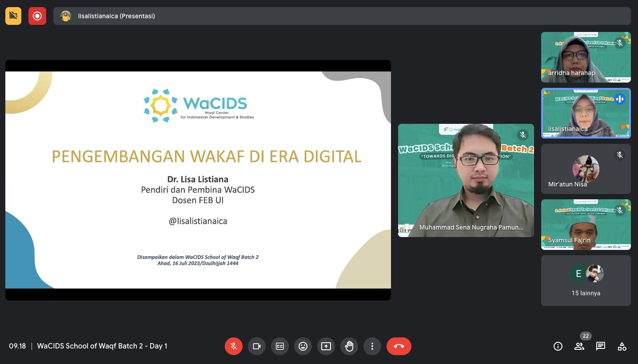
Task: Raise your hand in the meeting
Action: [x=349, y=346]
